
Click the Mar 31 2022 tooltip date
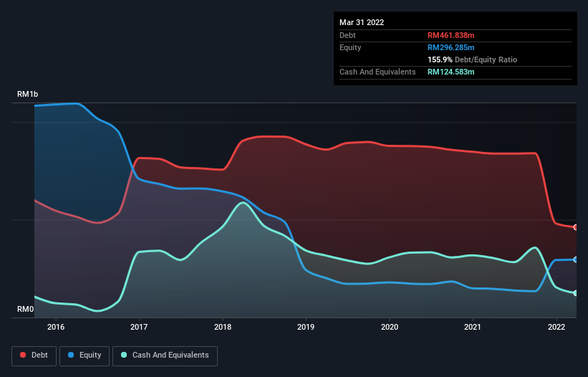click(x=362, y=22)
